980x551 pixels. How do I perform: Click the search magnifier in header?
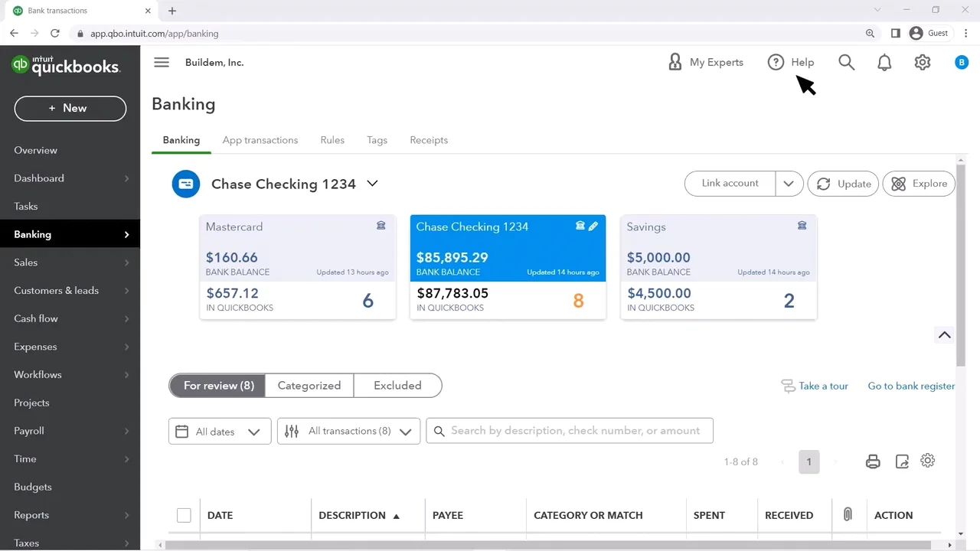pos(846,62)
